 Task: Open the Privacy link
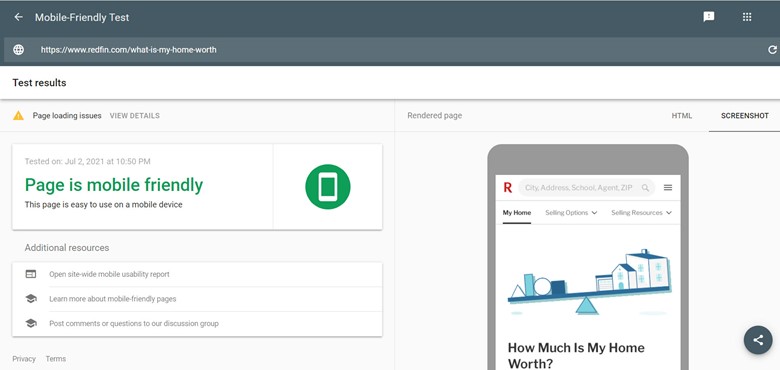[x=24, y=359]
